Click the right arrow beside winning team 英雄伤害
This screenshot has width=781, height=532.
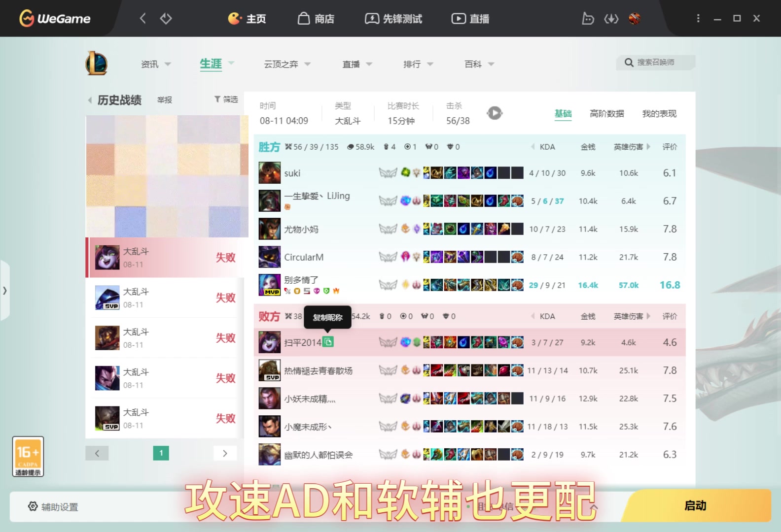tap(648, 147)
